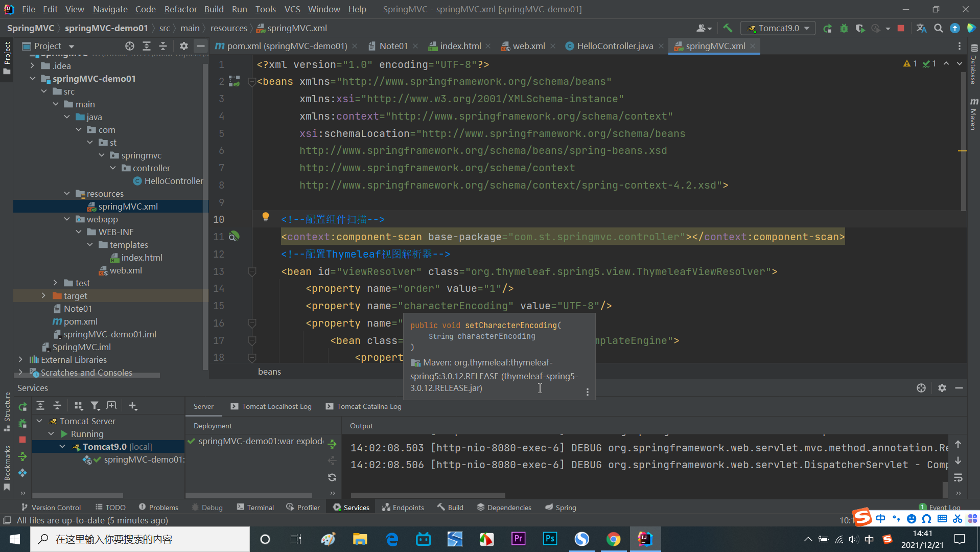The height and width of the screenshot is (552, 980).
Task: Switch to the HelloController.java tab
Action: coord(615,46)
